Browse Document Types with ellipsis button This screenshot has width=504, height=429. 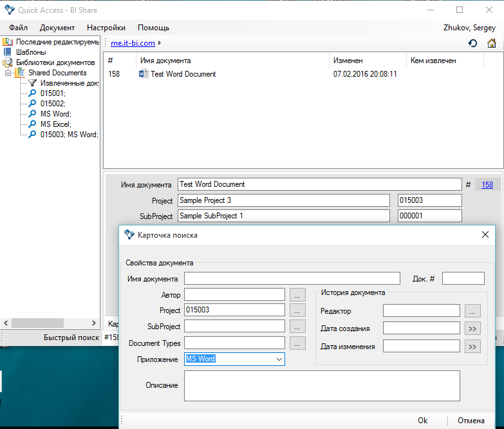coord(297,343)
